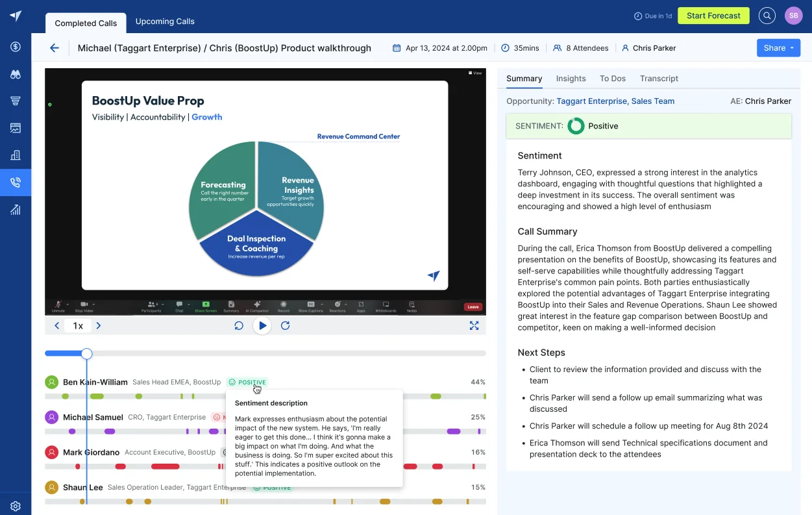Click Ben Kain-William's POSITIVE sentiment badge

[247, 383]
